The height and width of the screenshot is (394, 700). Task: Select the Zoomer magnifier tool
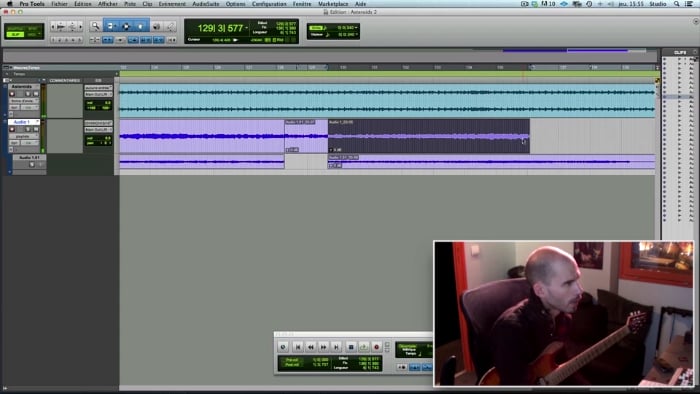tap(96, 26)
